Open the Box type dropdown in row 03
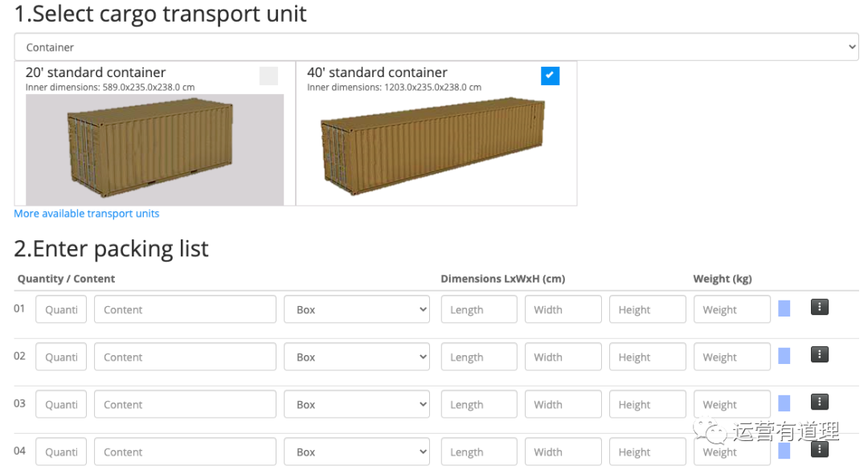 pos(357,405)
